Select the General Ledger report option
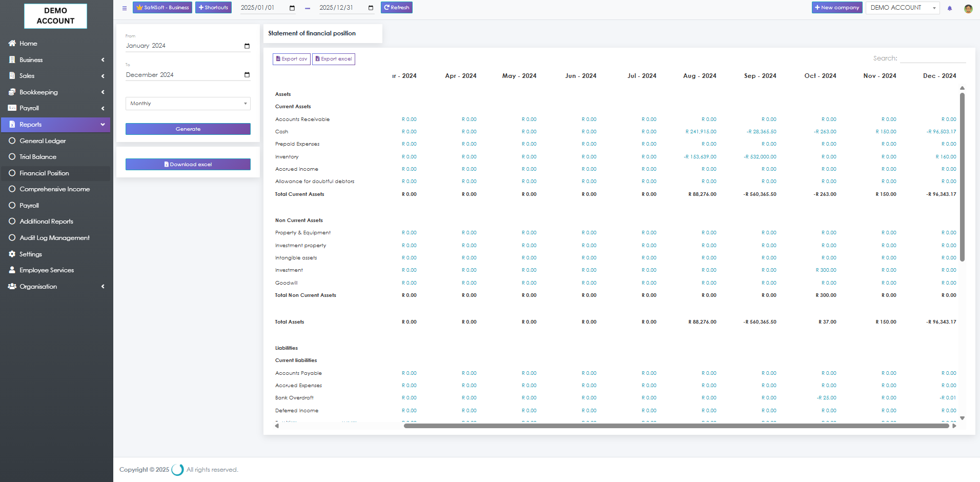980x482 pixels. [43, 141]
